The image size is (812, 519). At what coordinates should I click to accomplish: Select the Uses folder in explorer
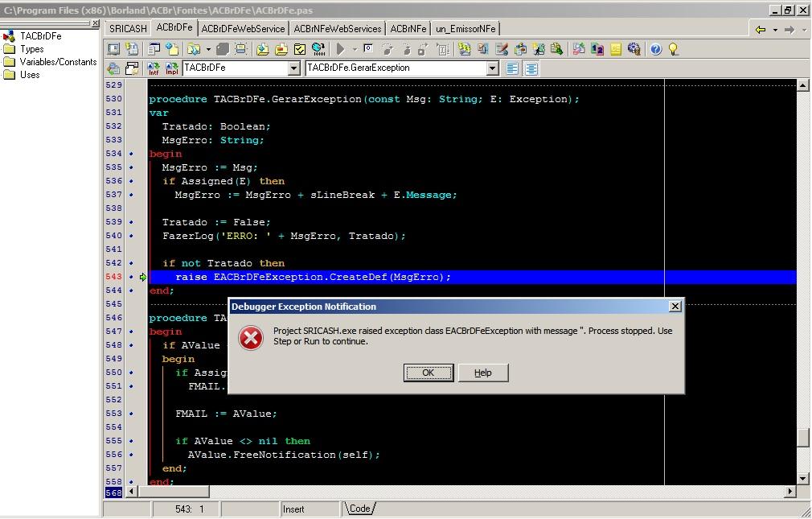tap(30, 75)
